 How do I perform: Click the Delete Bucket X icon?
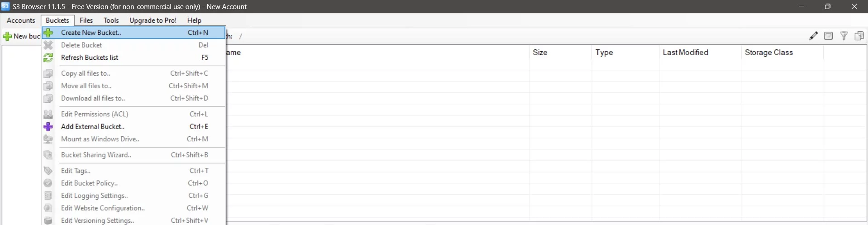click(x=48, y=45)
